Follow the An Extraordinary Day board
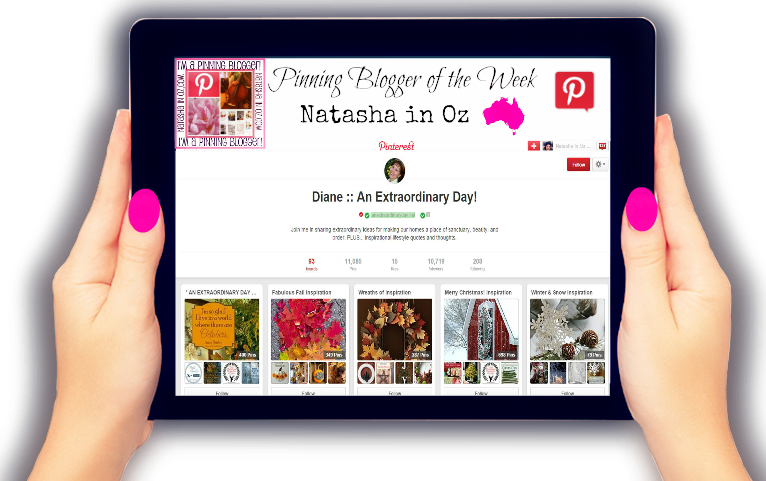This screenshot has width=766, height=481. coord(222,392)
